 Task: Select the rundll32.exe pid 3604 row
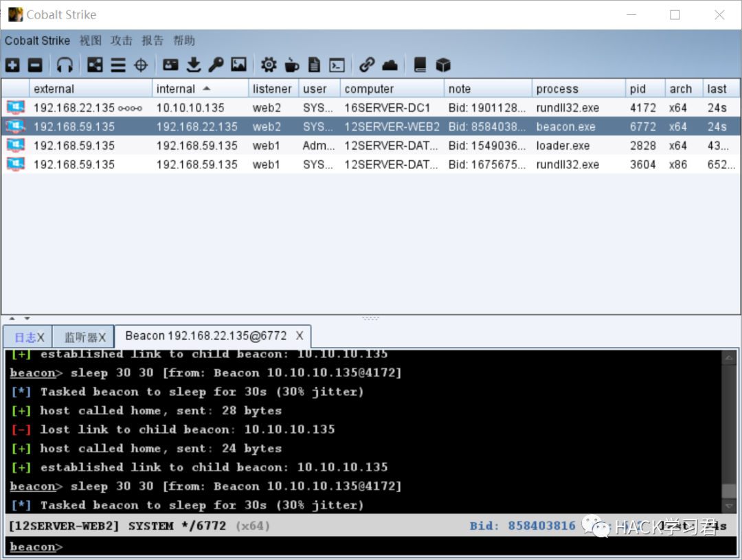pos(370,165)
